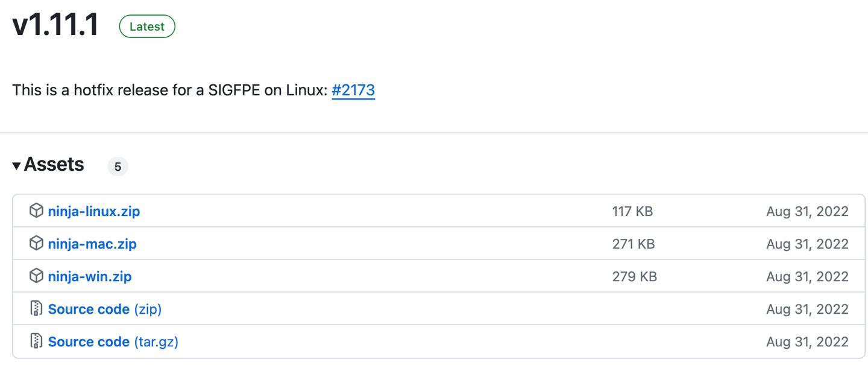The image size is (868, 365).
Task: Open the issue #2173 link
Action: (353, 90)
